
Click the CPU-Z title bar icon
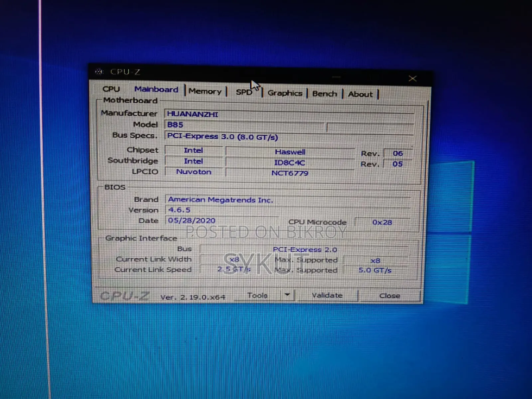(x=99, y=71)
